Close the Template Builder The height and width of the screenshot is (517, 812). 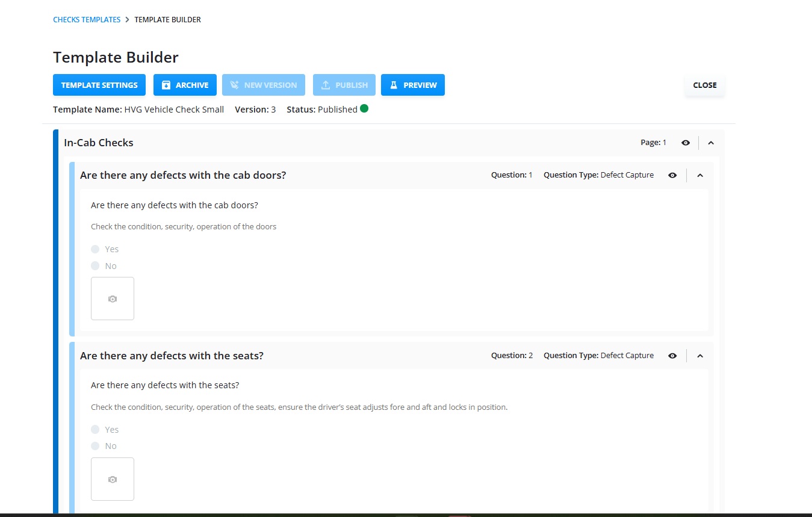coord(705,85)
